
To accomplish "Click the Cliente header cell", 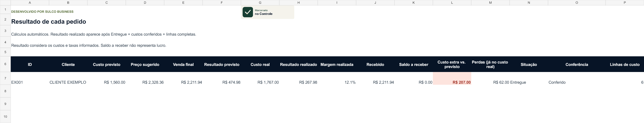I will pyautogui.click(x=68, y=64).
